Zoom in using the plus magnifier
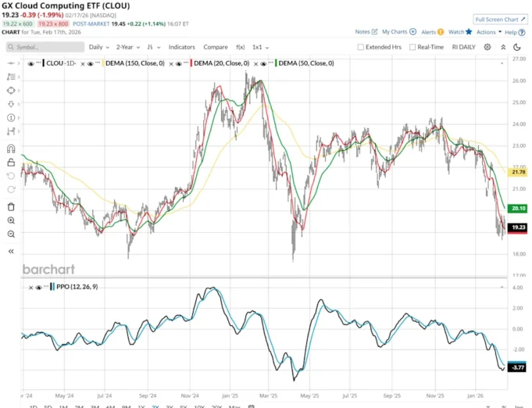The height and width of the screenshot is (408, 532). click(11, 220)
